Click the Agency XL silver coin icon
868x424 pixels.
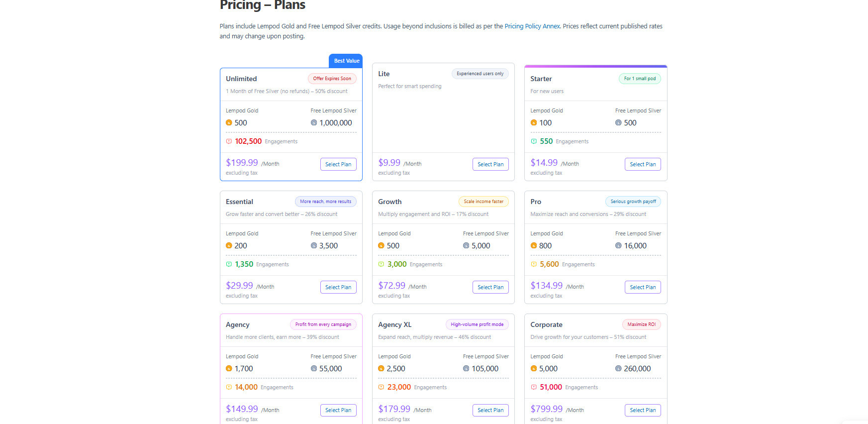466,368
